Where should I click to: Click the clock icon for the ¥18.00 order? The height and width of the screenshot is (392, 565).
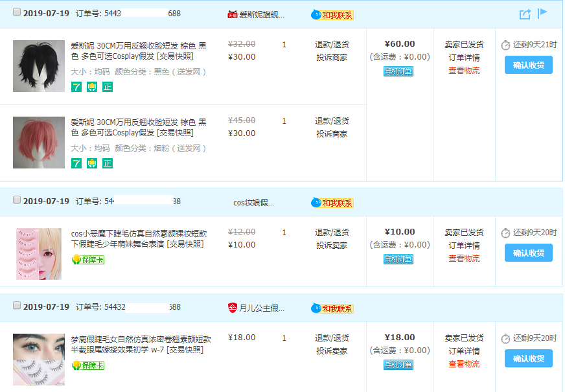(x=505, y=338)
